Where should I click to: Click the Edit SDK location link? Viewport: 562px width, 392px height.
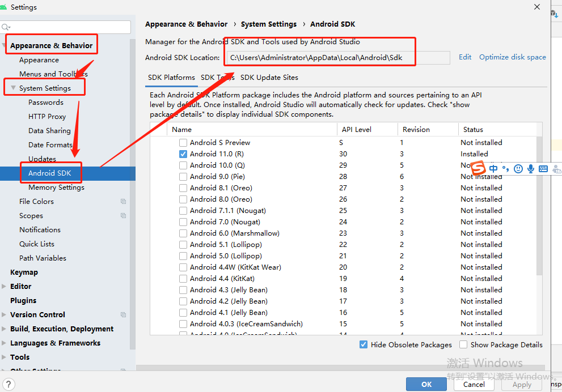[465, 57]
